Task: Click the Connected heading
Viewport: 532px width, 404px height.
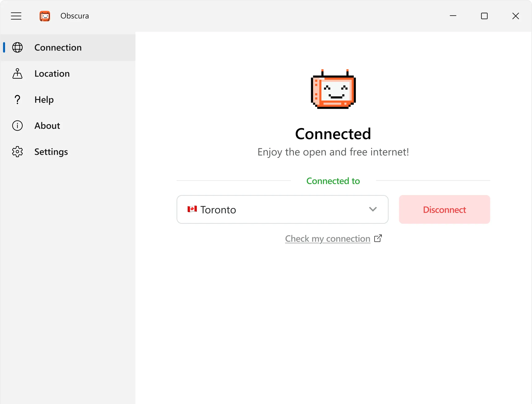Action: pyautogui.click(x=333, y=134)
